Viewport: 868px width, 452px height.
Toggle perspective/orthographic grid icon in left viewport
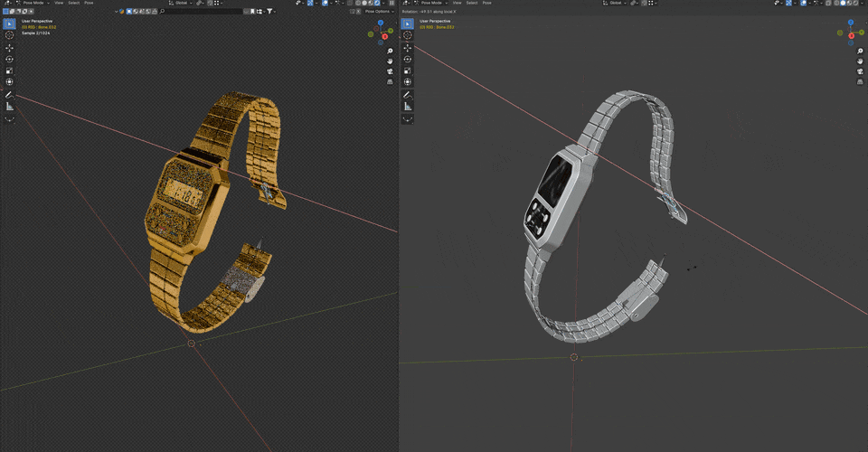[x=390, y=81]
